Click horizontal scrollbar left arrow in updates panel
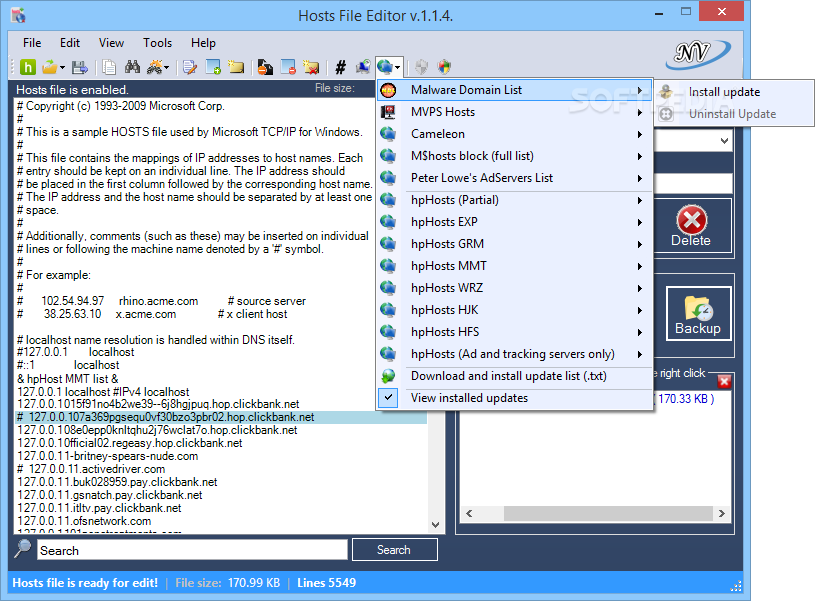Viewport: 815px width, 601px height. click(x=469, y=514)
